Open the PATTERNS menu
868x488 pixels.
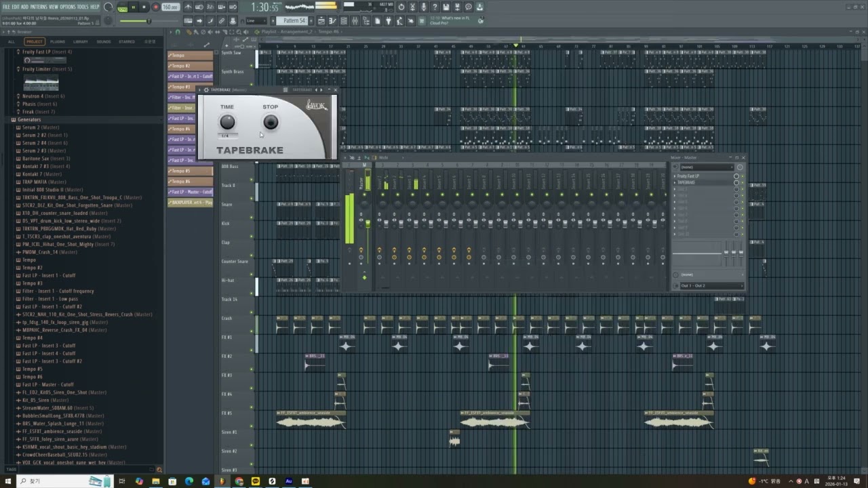click(38, 7)
